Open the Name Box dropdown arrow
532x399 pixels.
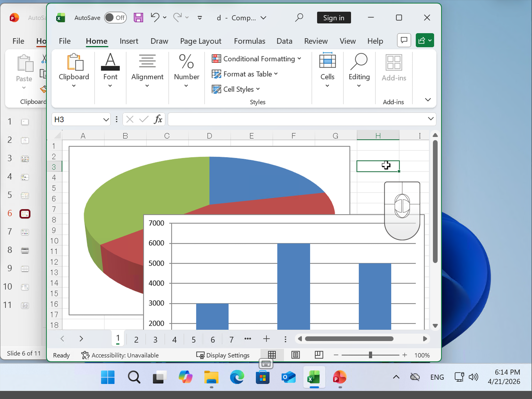click(x=106, y=120)
